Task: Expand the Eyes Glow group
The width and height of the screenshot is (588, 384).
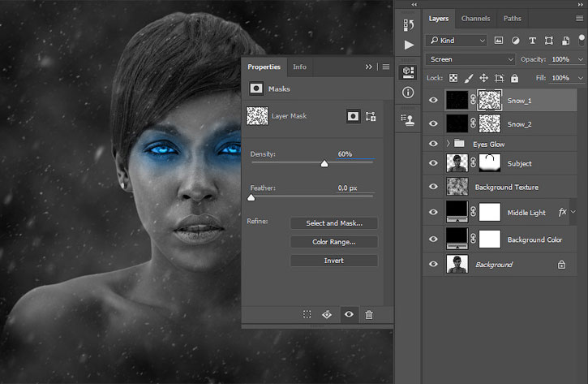Action: [x=448, y=144]
